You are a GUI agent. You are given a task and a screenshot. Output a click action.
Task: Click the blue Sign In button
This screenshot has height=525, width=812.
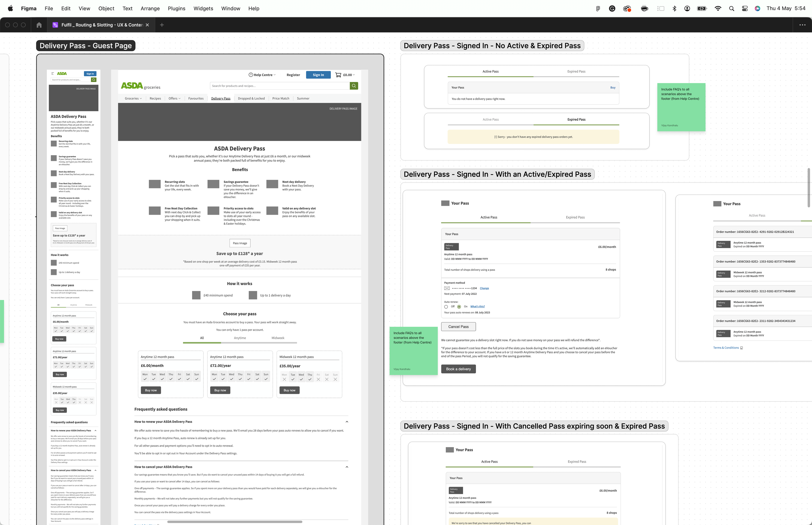tap(318, 75)
